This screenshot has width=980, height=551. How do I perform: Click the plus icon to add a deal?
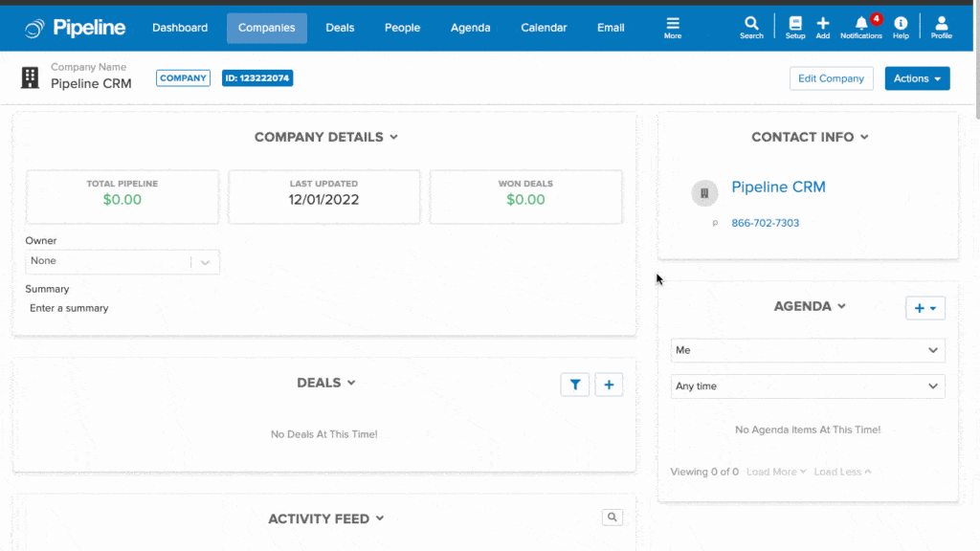pos(609,384)
